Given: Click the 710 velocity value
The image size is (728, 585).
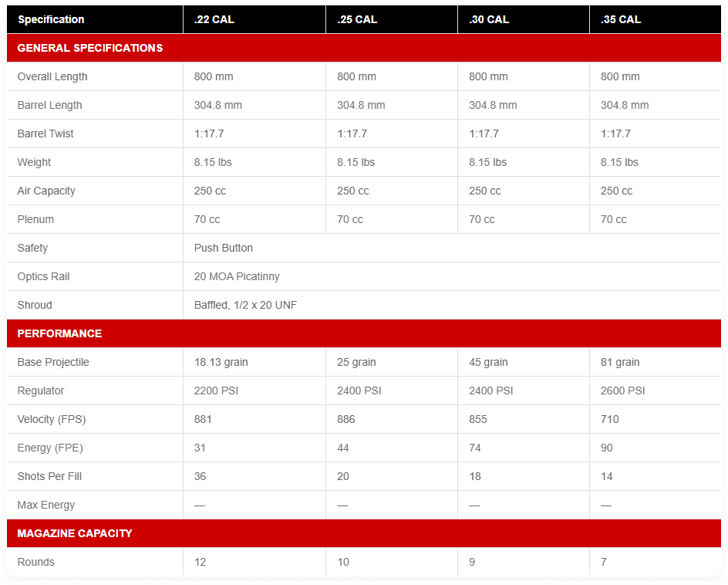Looking at the screenshot, I should (x=609, y=420).
